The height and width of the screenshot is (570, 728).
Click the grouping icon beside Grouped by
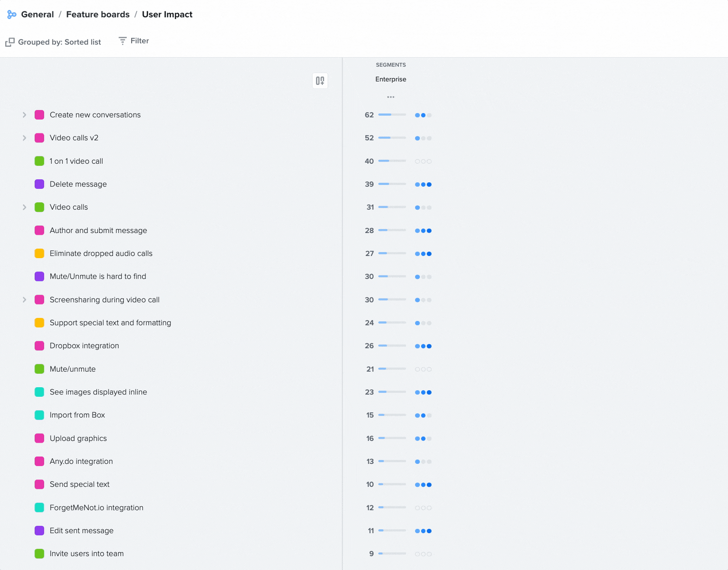tap(10, 42)
